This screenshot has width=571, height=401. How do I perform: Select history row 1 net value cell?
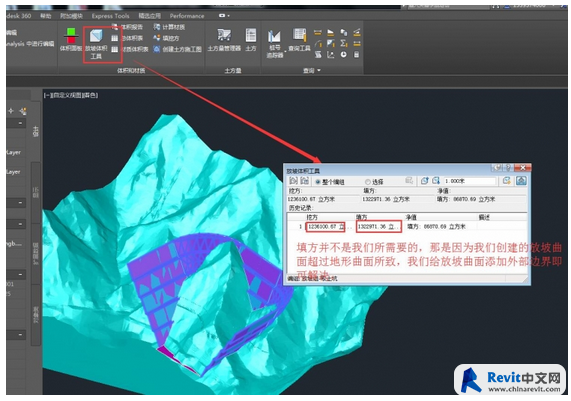436,227
